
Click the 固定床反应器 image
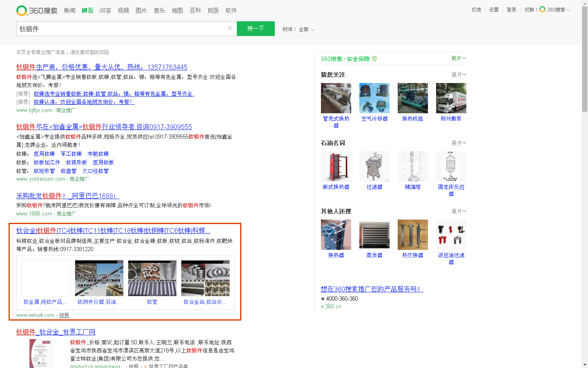coord(451,166)
